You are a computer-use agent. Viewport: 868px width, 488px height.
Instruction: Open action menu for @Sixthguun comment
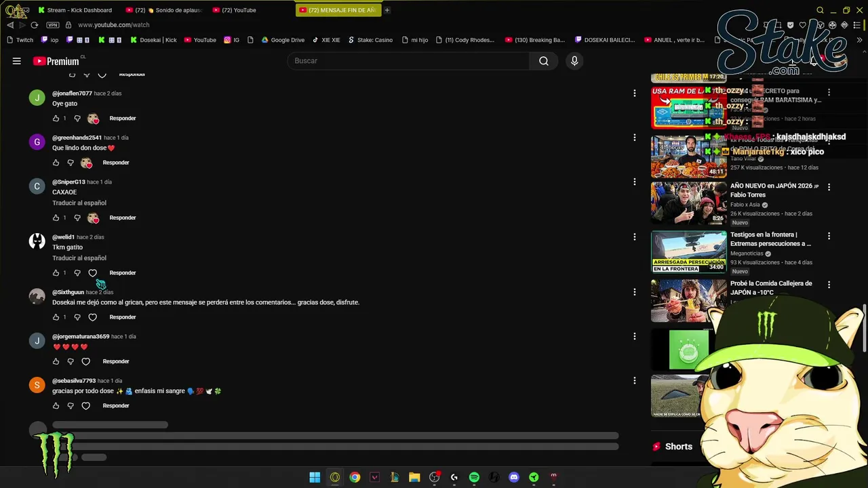635,292
